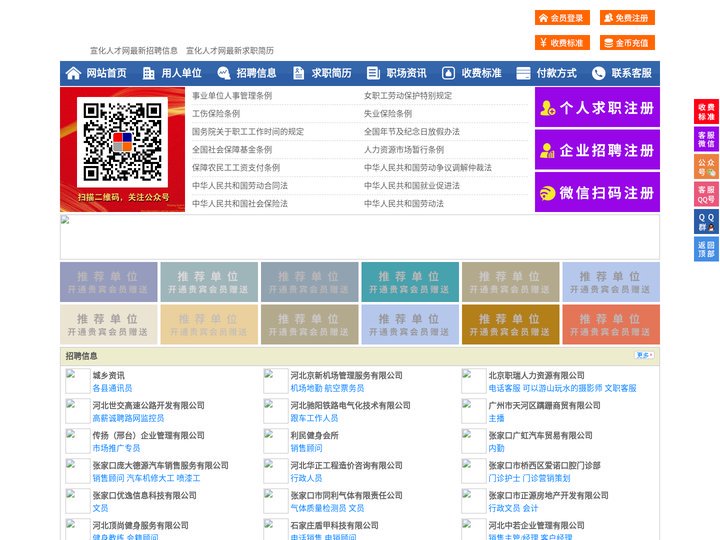Viewport: 720px width, 540px height.
Task: Click the teal 推荐单位 ad tile
Action: [410, 282]
